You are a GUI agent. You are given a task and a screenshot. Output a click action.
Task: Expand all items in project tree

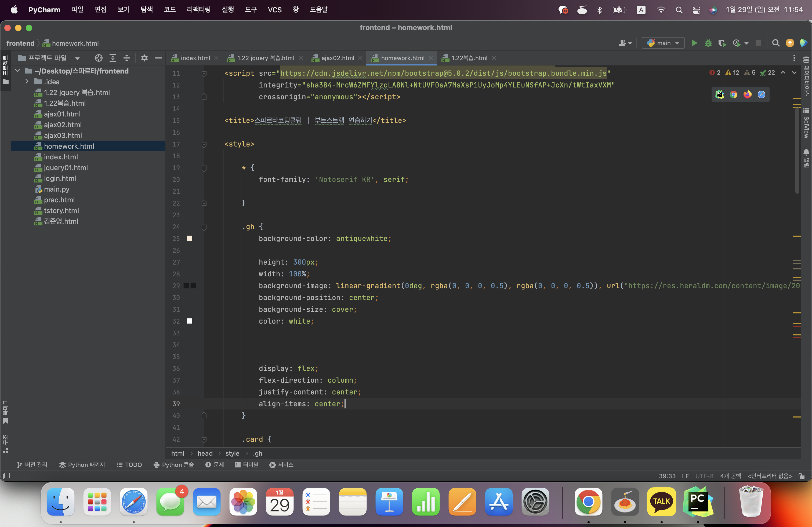click(113, 58)
